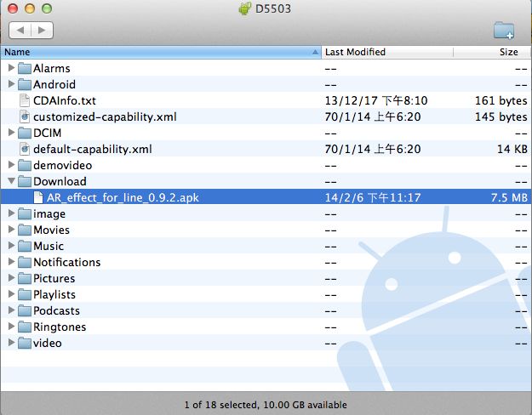Select the CDAInfo.txt file icon
The height and width of the screenshot is (415, 532).
[x=25, y=100]
